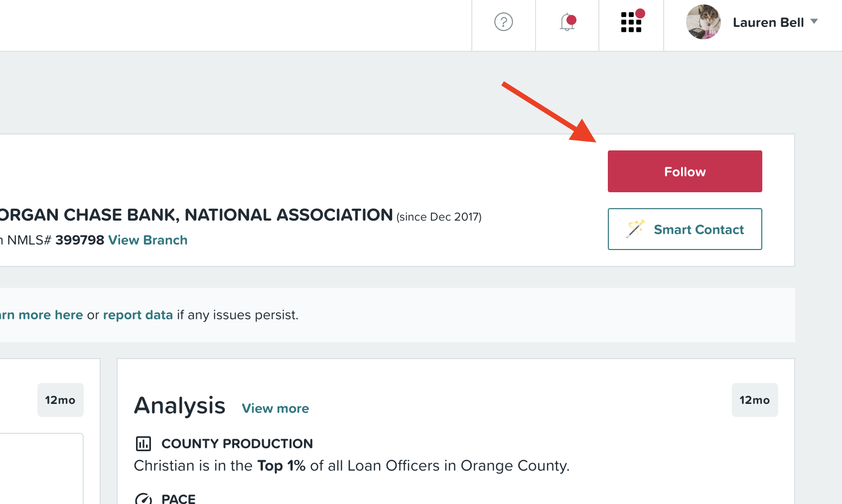Image resolution: width=842 pixels, height=504 pixels.
Task: Click the Smart Contact button
Action: [x=685, y=229]
